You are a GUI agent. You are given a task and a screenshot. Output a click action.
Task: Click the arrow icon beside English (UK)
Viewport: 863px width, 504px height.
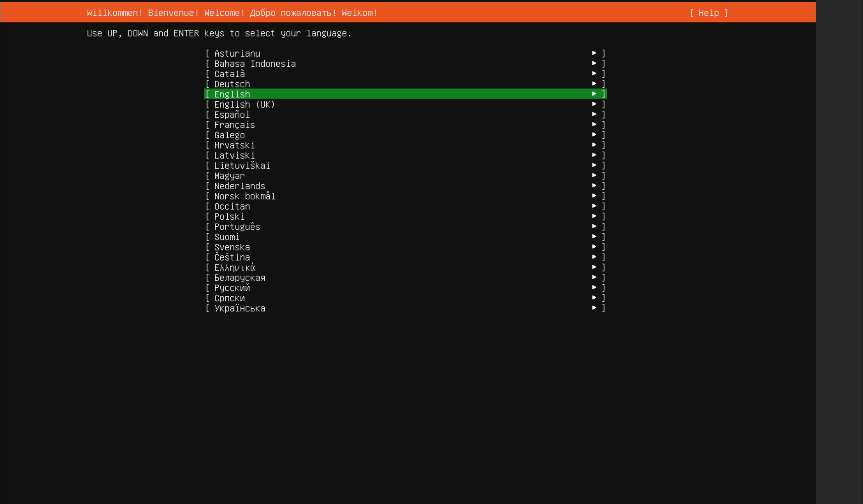[594, 104]
